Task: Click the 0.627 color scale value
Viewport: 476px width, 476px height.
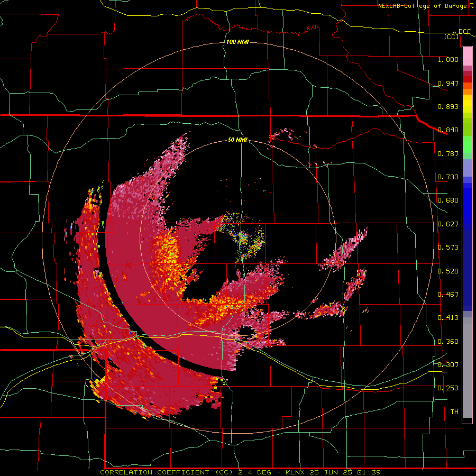Action: click(448, 224)
